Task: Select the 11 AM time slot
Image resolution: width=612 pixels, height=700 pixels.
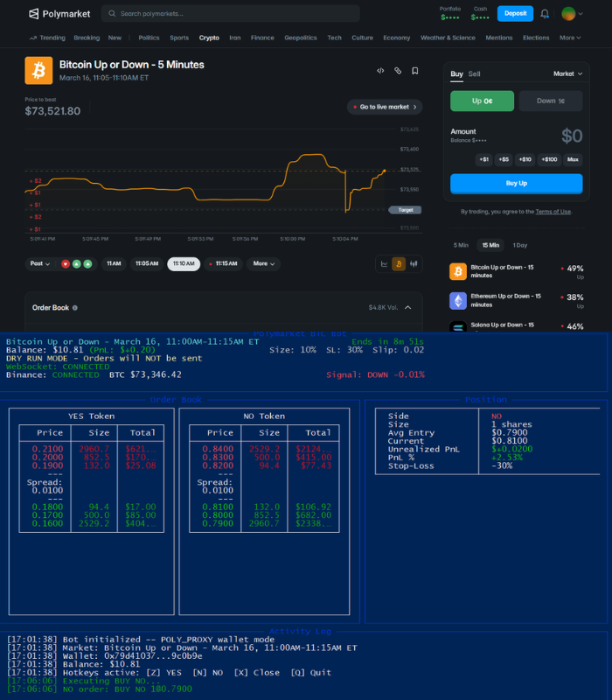Action: (x=114, y=264)
